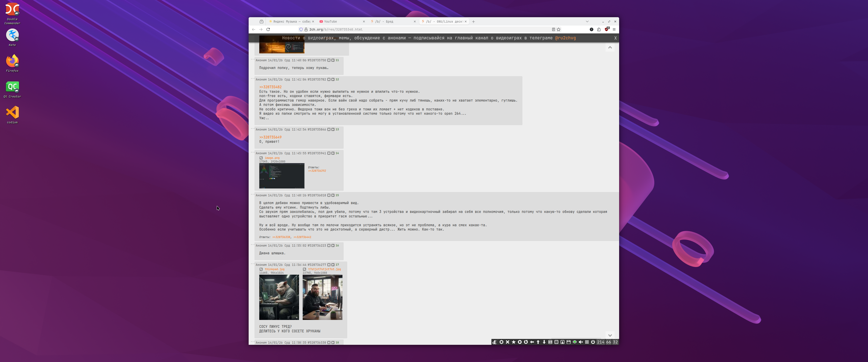868x362 pixels.
Task: Open Firefox extensions puzzle icon
Action: pos(599,29)
